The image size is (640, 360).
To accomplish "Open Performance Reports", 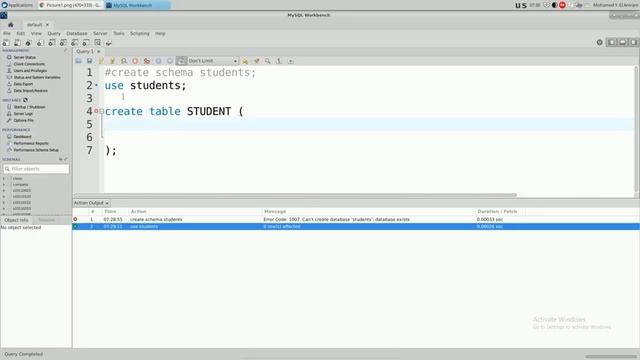I will point(31,143).
